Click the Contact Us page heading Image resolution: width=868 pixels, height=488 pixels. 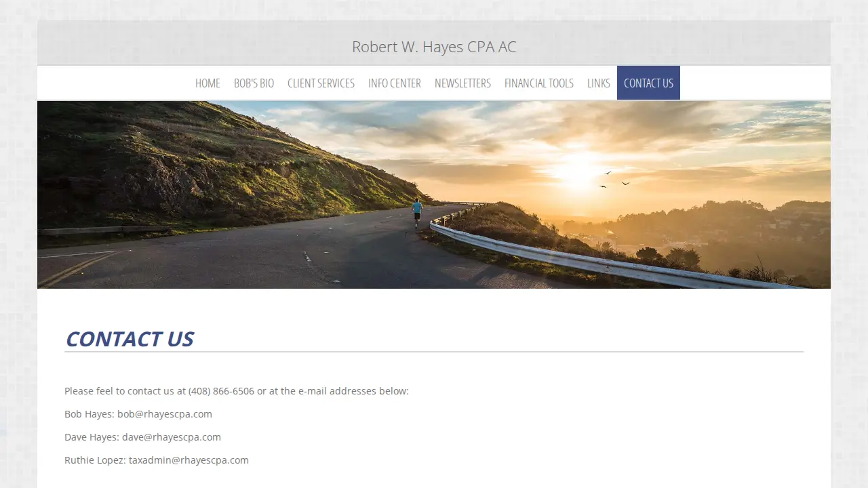click(x=129, y=339)
